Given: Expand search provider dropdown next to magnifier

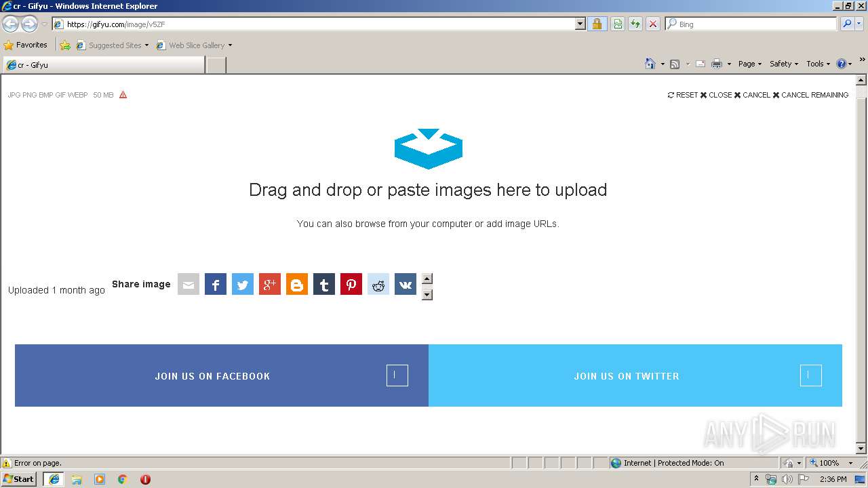Looking at the screenshot, I should click(x=859, y=24).
